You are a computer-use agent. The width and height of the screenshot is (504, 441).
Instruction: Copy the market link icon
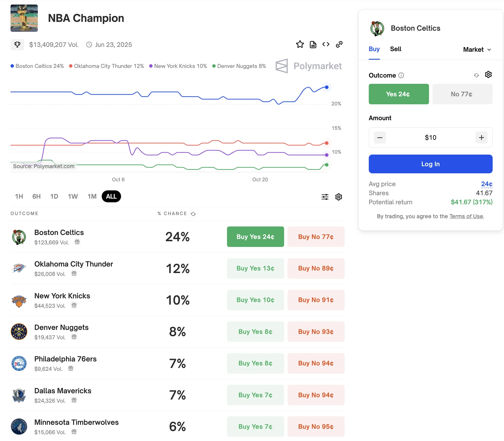tap(339, 44)
